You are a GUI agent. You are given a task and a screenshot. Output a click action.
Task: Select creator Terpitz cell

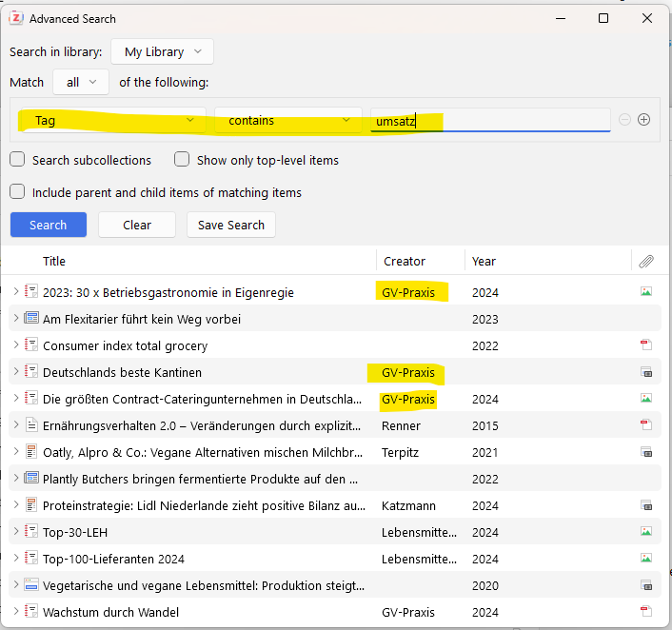pos(401,452)
